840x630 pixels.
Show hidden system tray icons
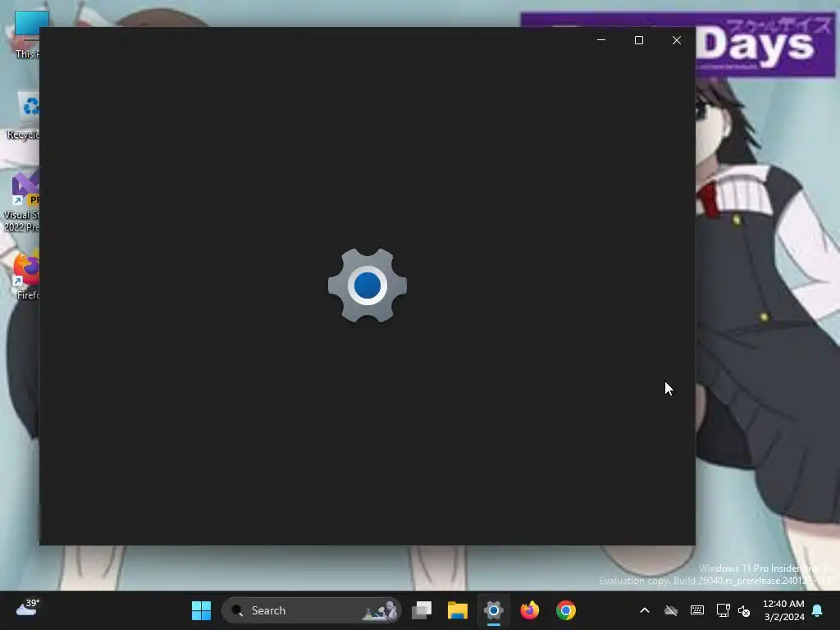point(645,610)
